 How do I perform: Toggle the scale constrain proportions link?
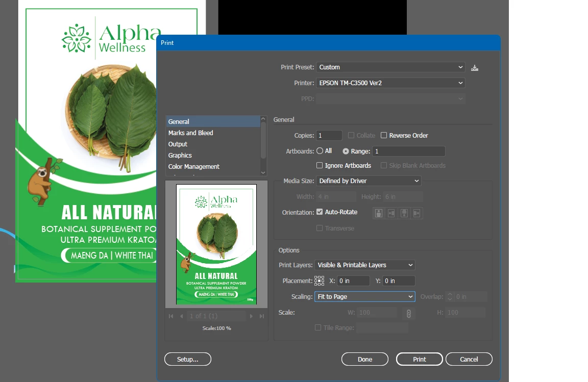[x=408, y=313]
